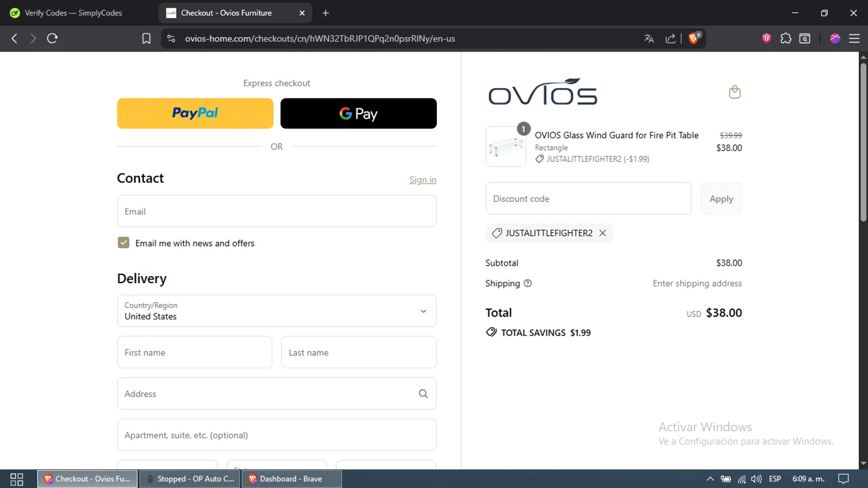
Task: Click the translate page icon
Action: (649, 38)
